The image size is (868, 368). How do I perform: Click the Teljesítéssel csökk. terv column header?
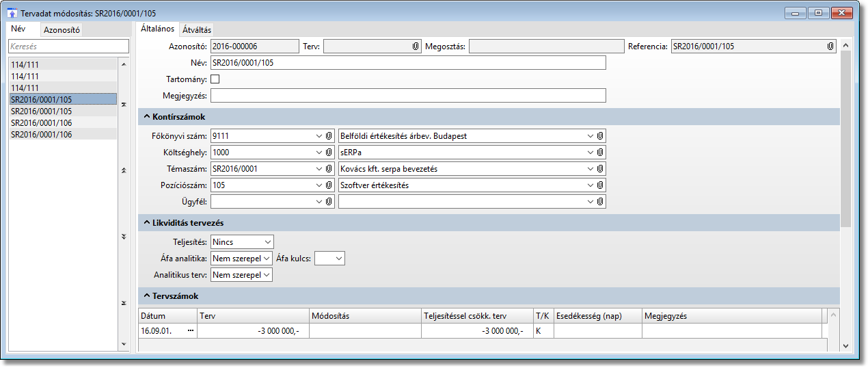(477, 315)
